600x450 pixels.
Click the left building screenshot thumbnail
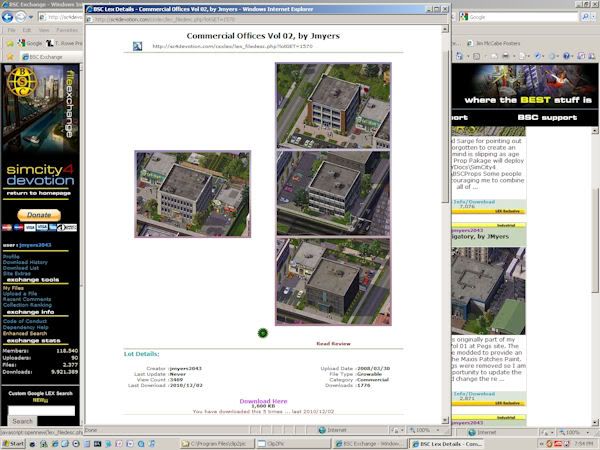(x=192, y=194)
